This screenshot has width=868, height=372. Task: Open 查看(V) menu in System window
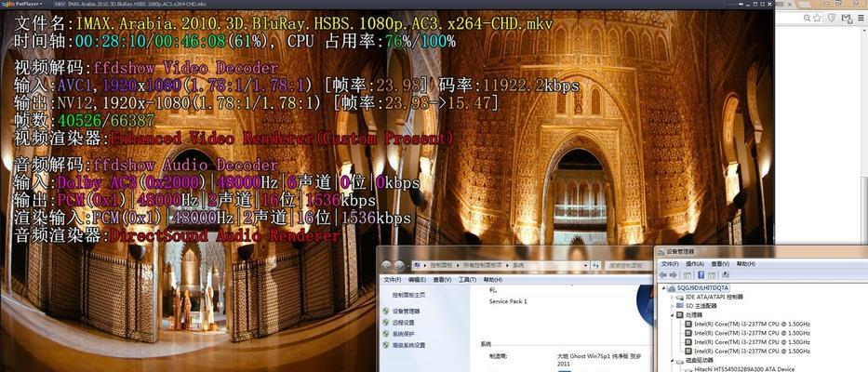(441, 280)
